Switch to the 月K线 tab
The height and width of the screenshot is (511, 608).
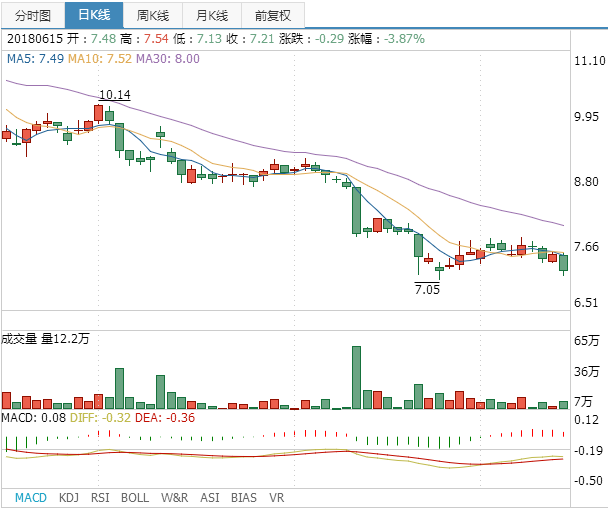coord(212,16)
